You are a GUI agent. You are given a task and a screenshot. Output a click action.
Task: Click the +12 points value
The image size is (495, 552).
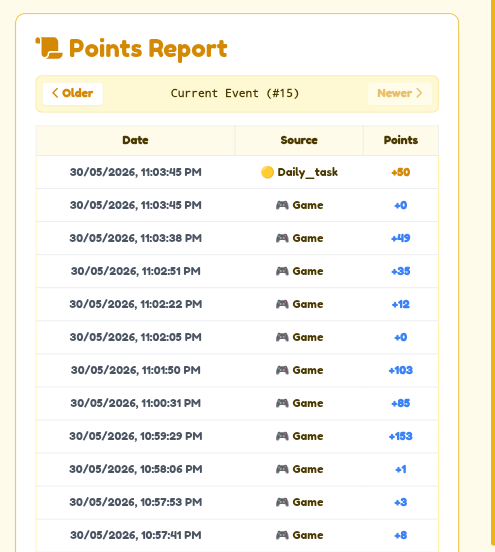(x=401, y=304)
